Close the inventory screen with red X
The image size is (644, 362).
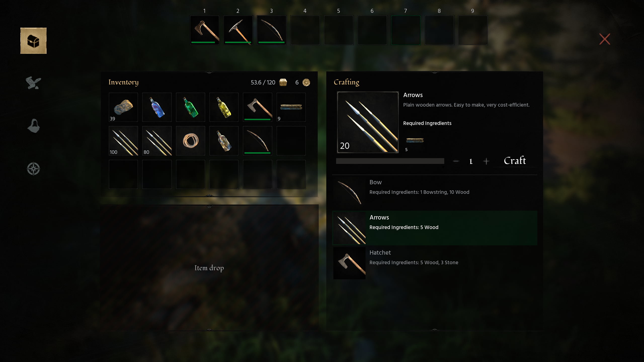click(605, 39)
